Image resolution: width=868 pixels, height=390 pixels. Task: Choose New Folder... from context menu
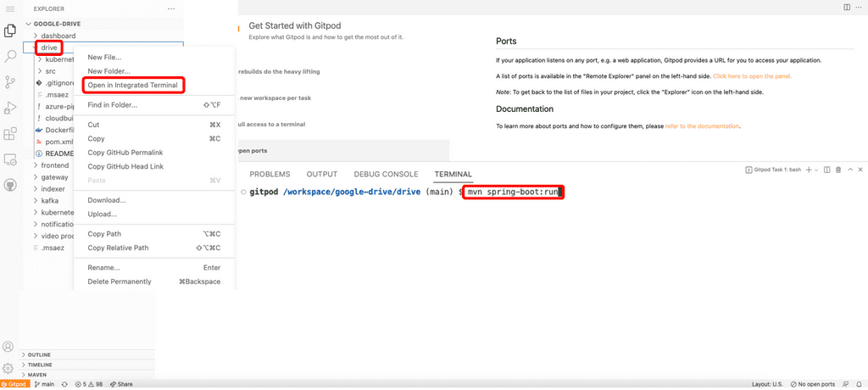point(108,71)
